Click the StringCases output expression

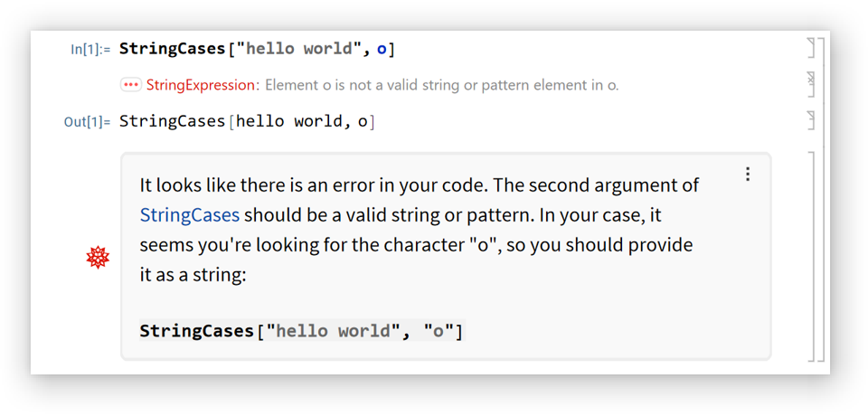pyautogui.click(x=246, y=121)
